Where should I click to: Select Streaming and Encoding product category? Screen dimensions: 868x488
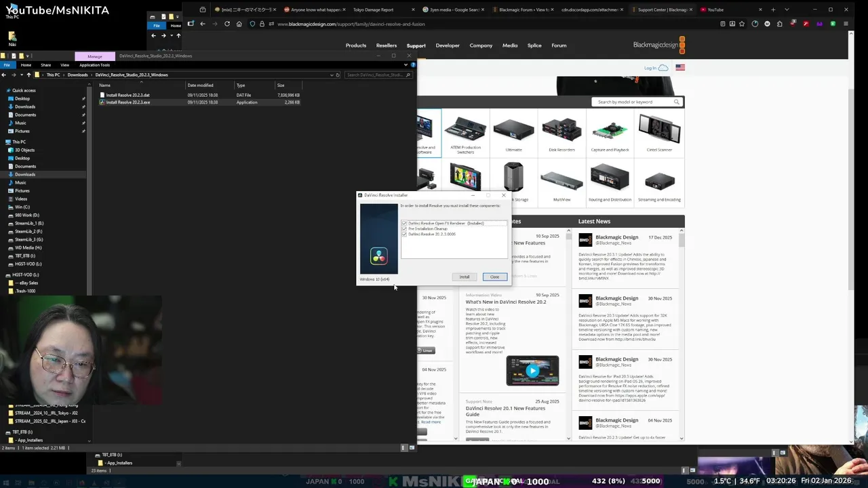(x=659, y=183)
